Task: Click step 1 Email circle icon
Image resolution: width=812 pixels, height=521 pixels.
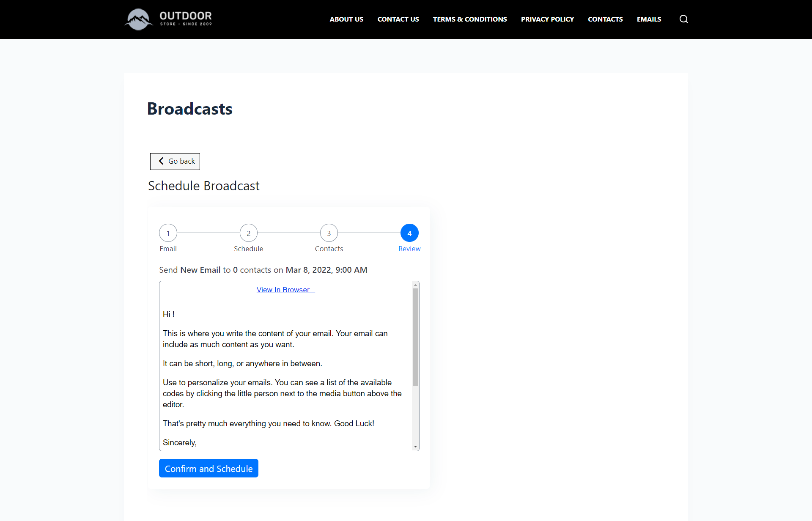Action: 167,233
